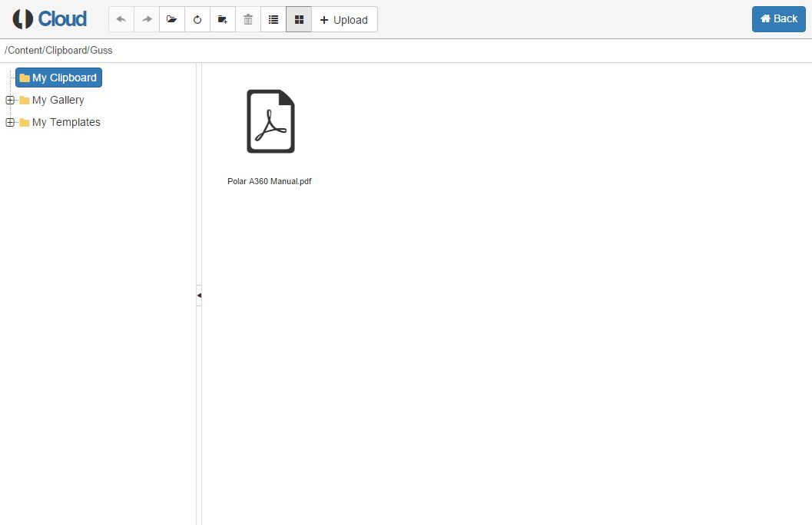This screenshot has width=812, height=525.
Task: Expand the My Templates tree node
Action: click(x=10, y=122)
